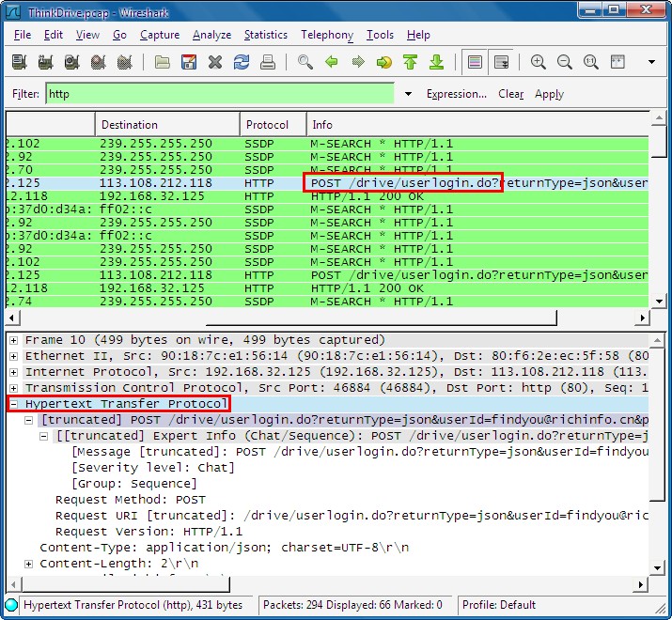672x620 pixels.
Task: Click packet list scroll down arrow
Action: pos(659,302)
